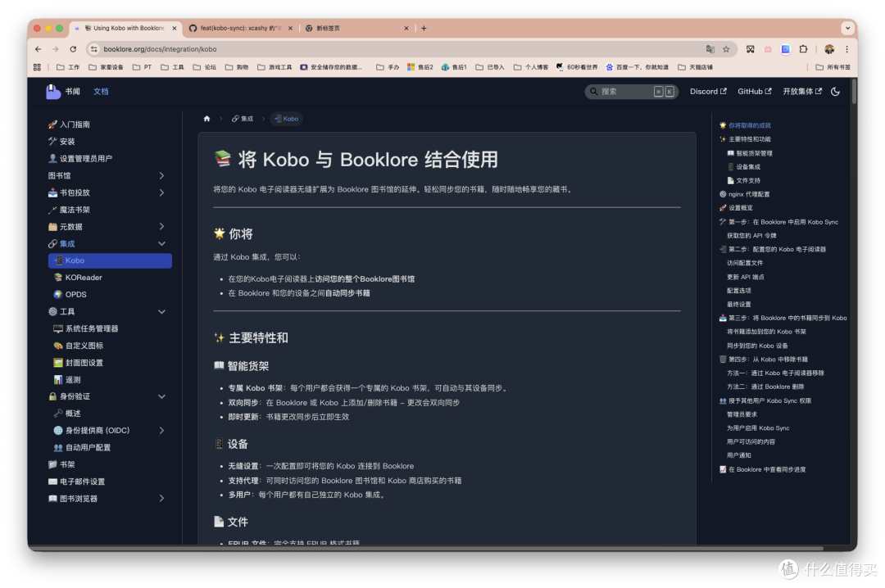Open the Chrome three-dot menu
The image size is (885, 588).
click(846, 49)
